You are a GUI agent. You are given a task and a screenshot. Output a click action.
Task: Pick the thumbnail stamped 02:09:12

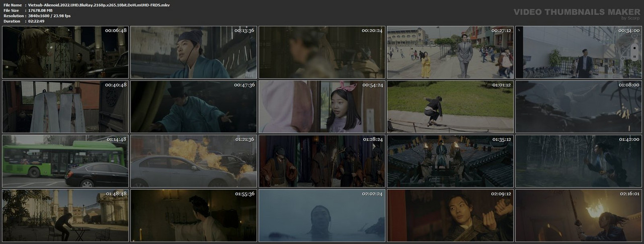click(x=450, y=215)
